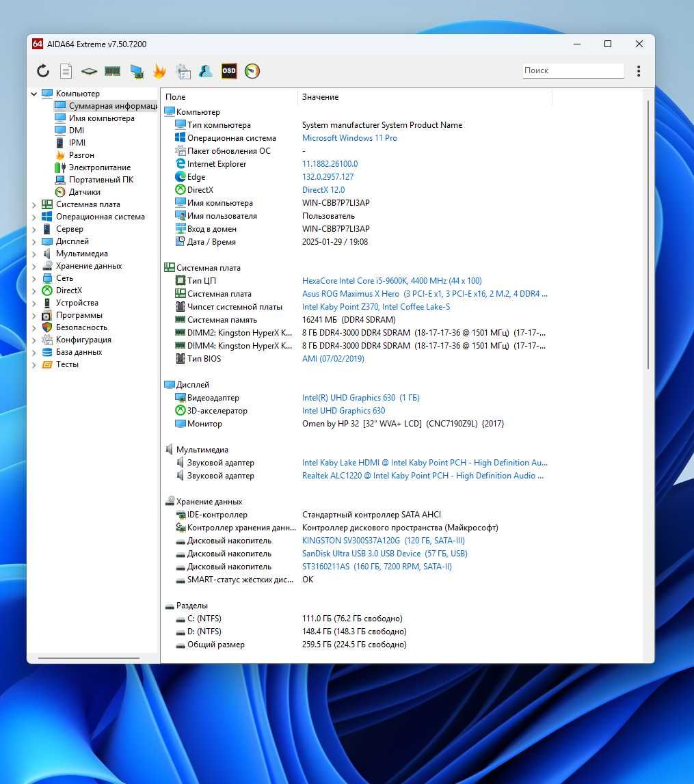Open the SanDisk Ultra USB 3.0 link
The height and width of the screenshot is (784, 694).
tap(385, 554)
